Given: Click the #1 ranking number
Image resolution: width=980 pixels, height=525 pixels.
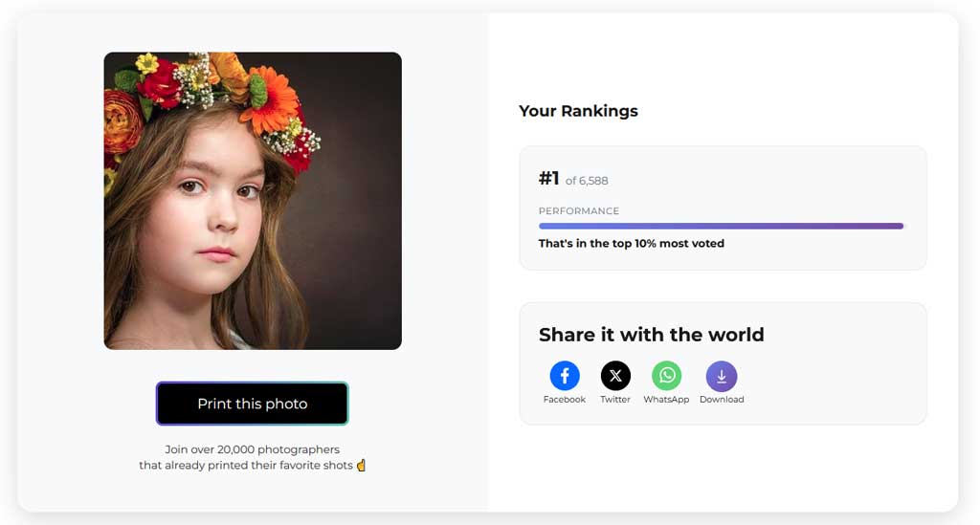Looking at the screenshot, I should click(x=548, y=179).
